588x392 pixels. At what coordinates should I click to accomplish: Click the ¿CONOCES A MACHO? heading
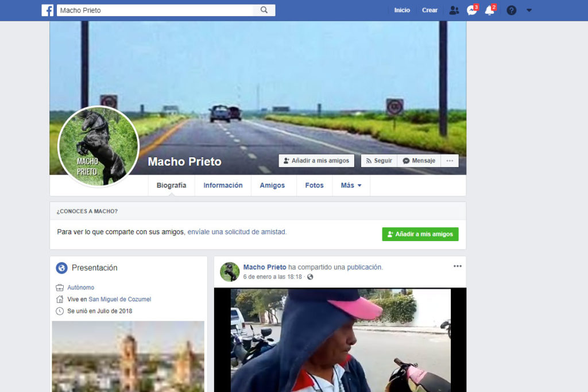(87, 211)
